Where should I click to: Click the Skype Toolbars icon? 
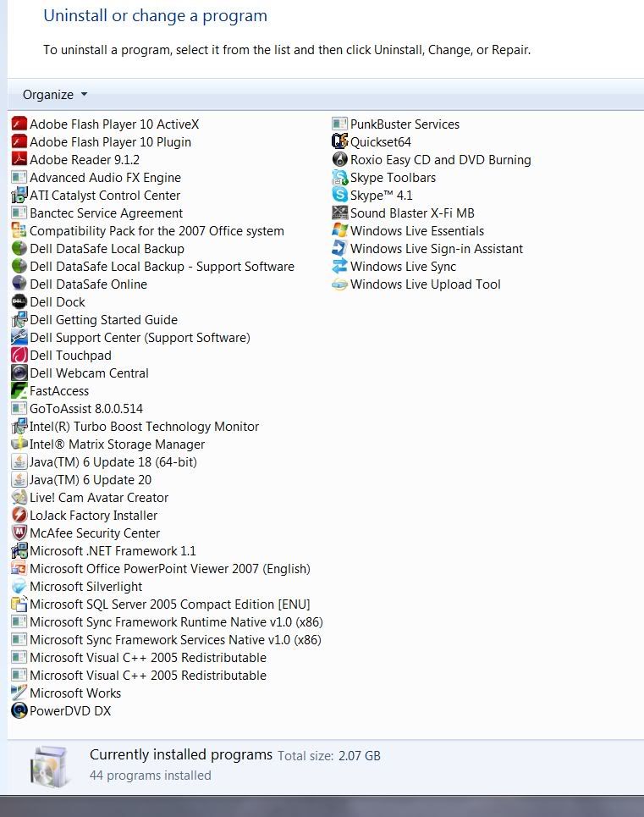(339, 178)
